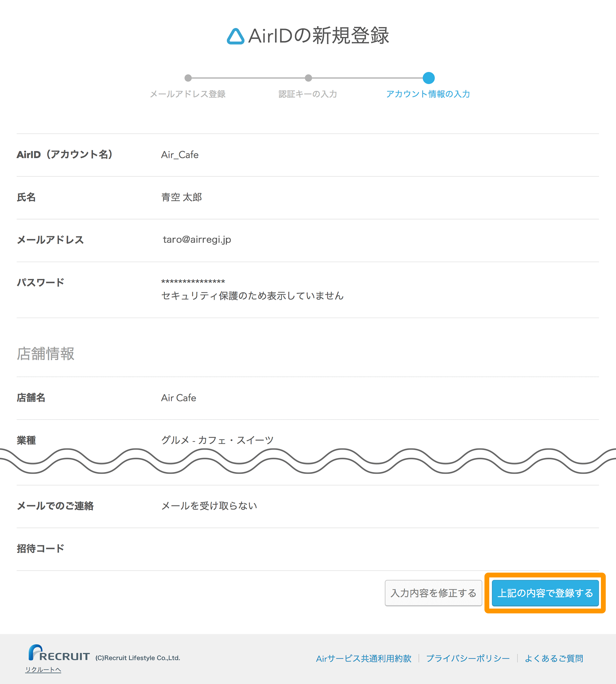Click 上記の内容で登録する button
Viewport: 616px width, 684px height.
point(545,593)
